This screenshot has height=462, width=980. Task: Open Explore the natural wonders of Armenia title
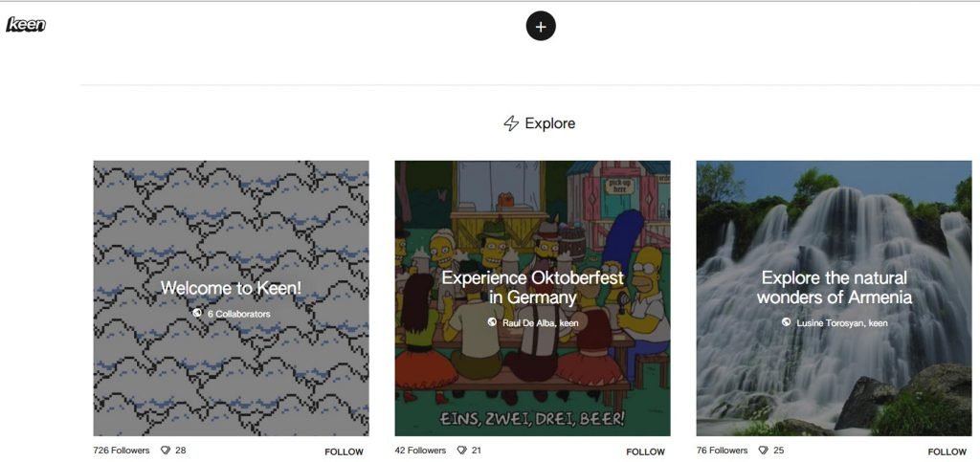point(834,287)
